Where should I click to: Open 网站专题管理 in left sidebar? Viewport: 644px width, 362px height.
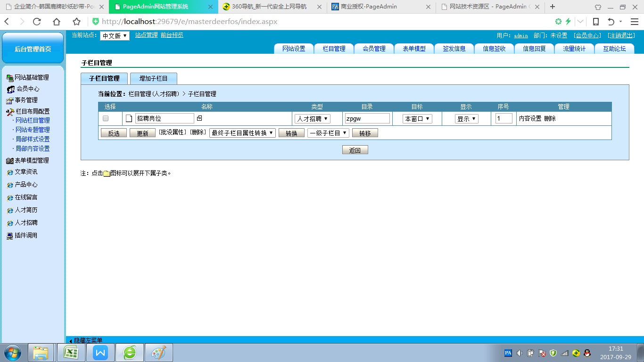point(33,130)
